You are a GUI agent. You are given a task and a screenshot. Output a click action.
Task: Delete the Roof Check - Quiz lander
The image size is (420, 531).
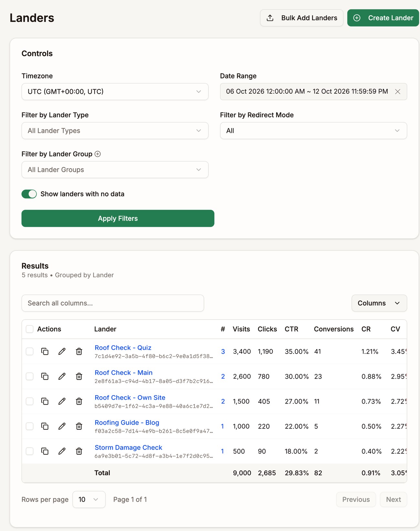click(79, 351)
